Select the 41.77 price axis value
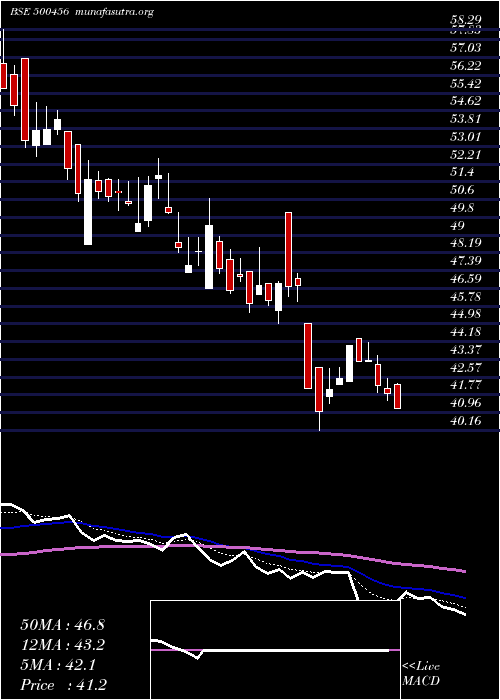This screenshot has width=500, height=700. (x=466, y=385)
